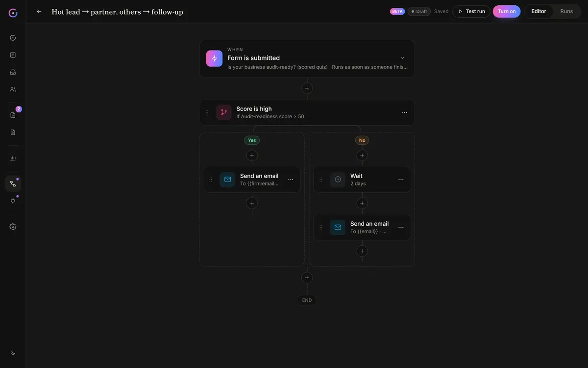Switch to the Runs tab
The width and height of the screenshot is (588, 368).
pos(566,11)
